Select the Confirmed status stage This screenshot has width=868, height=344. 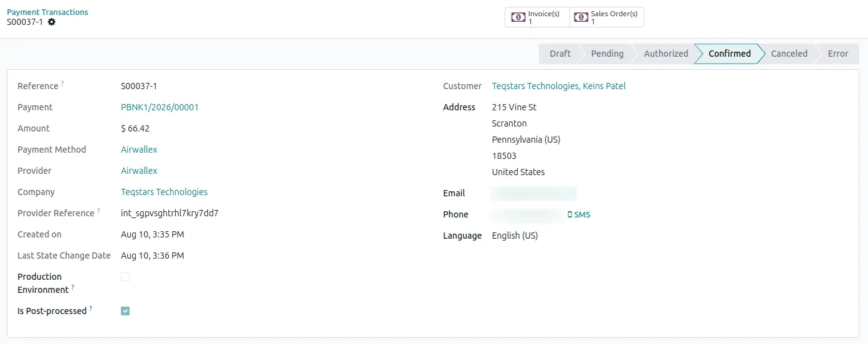pos(729,54)
